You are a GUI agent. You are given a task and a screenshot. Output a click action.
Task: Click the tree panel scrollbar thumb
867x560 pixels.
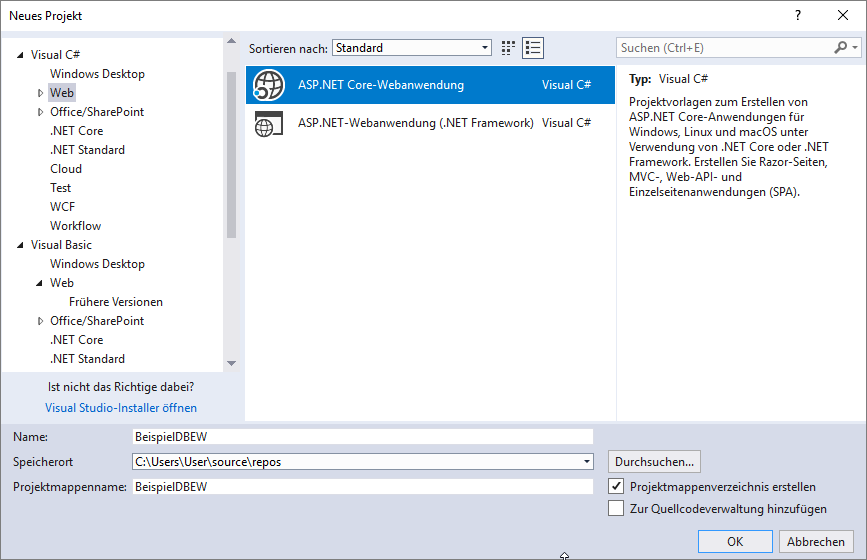231,155
